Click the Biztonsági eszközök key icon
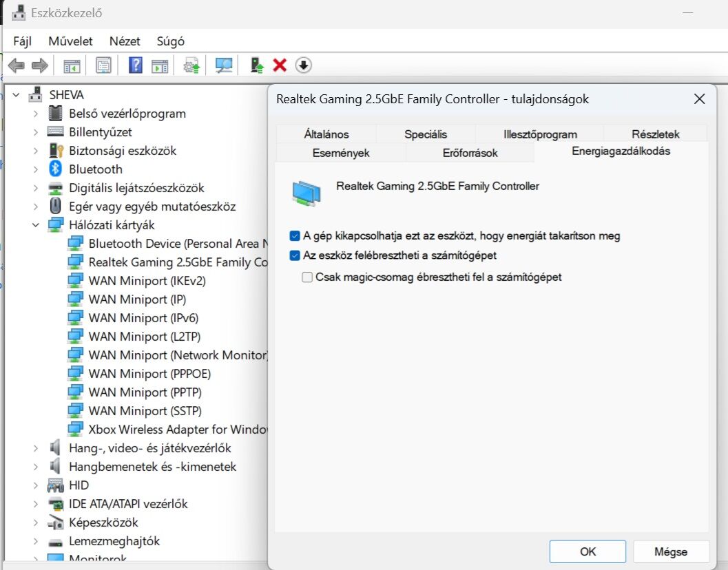This screenshot has width=728, height=570. (56, 150)
